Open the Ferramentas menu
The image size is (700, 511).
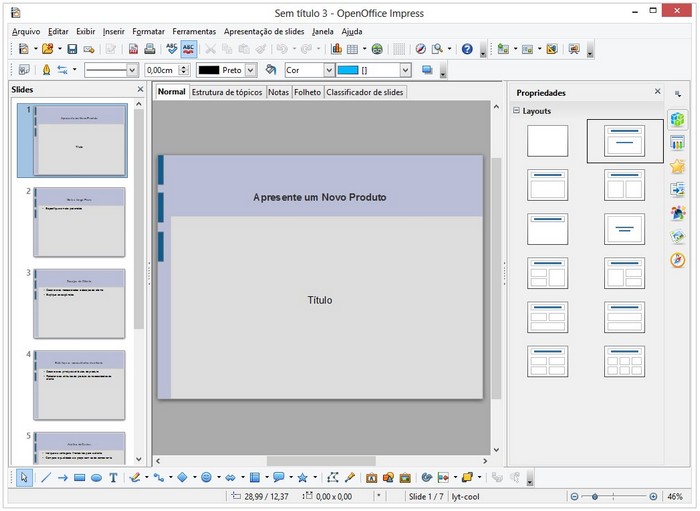(x=194, y=31)
